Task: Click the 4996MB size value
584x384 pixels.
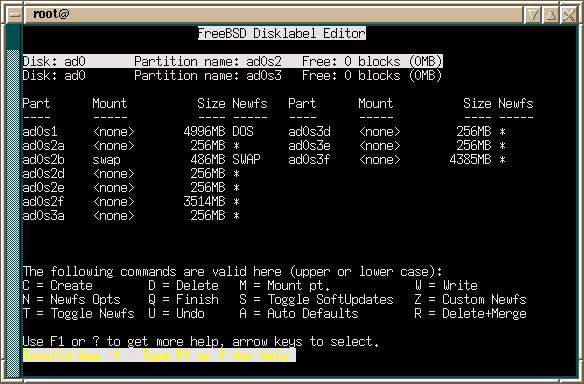Action: click(204, 131)
